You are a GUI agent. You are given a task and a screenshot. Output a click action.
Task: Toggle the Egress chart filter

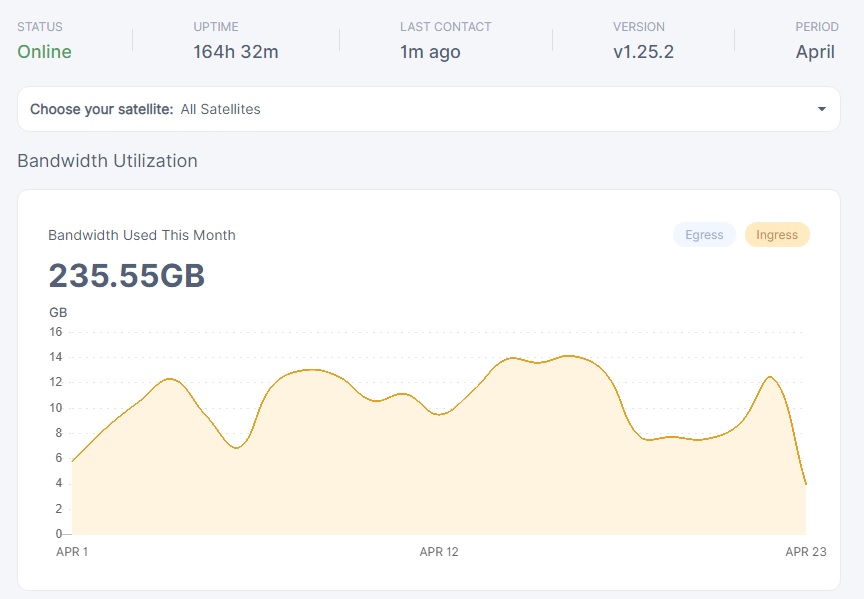(704, 235)
